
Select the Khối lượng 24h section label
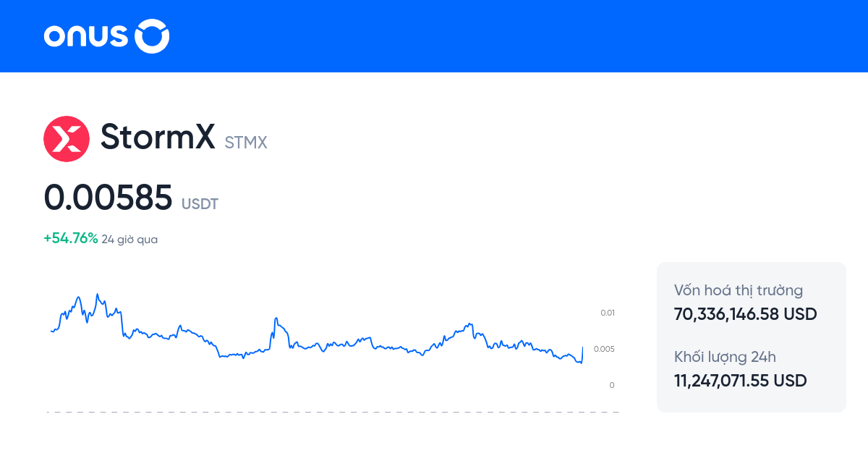point(725,357)
